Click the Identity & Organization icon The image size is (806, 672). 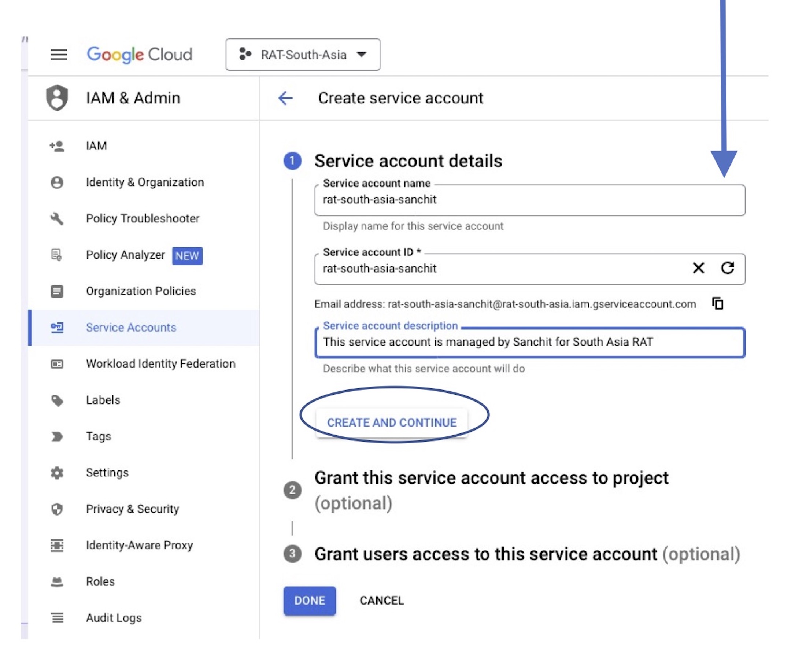click(57, 182)
